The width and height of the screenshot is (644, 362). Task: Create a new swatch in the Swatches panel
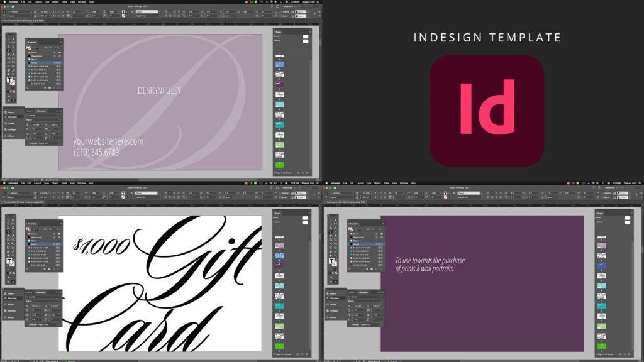[x=54, y=87]
